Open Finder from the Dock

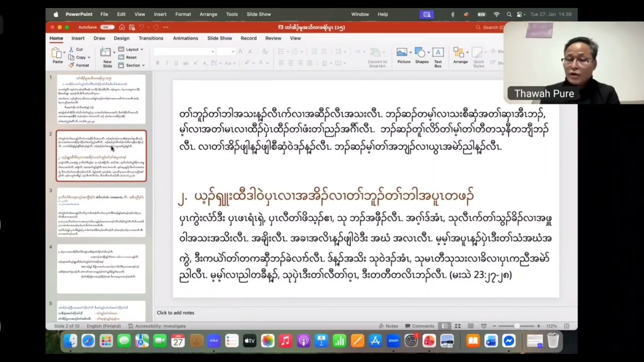click(70, 341)
